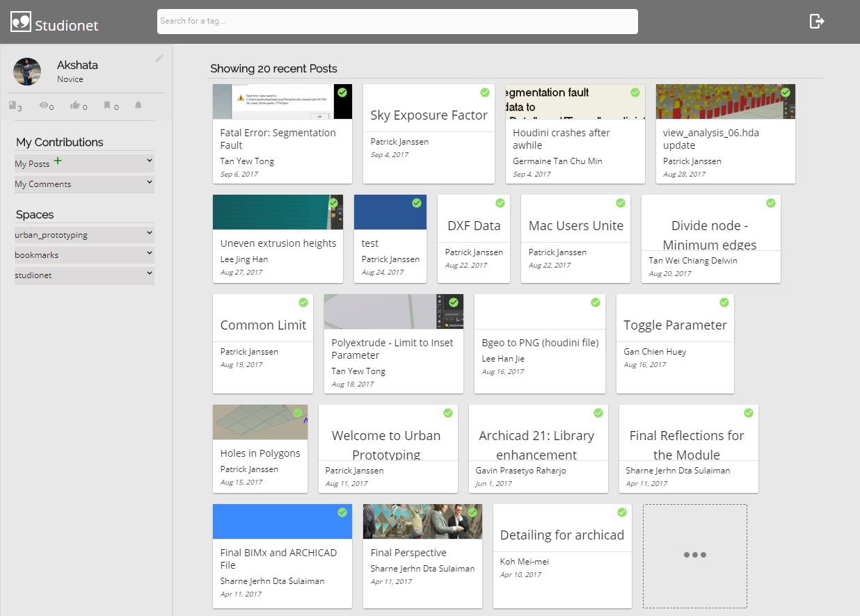Expand the My Comments section

[84, 184]
